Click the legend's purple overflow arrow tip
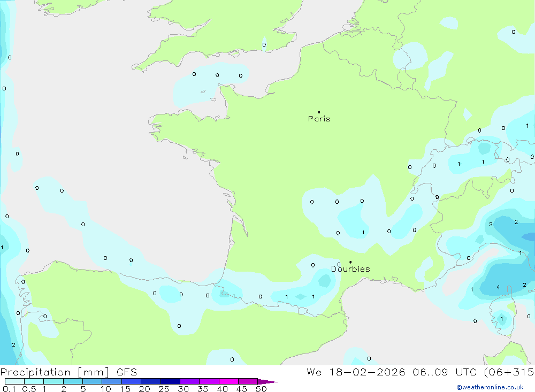Viewport: 535px width, 392px height. [x=268, y=382]
